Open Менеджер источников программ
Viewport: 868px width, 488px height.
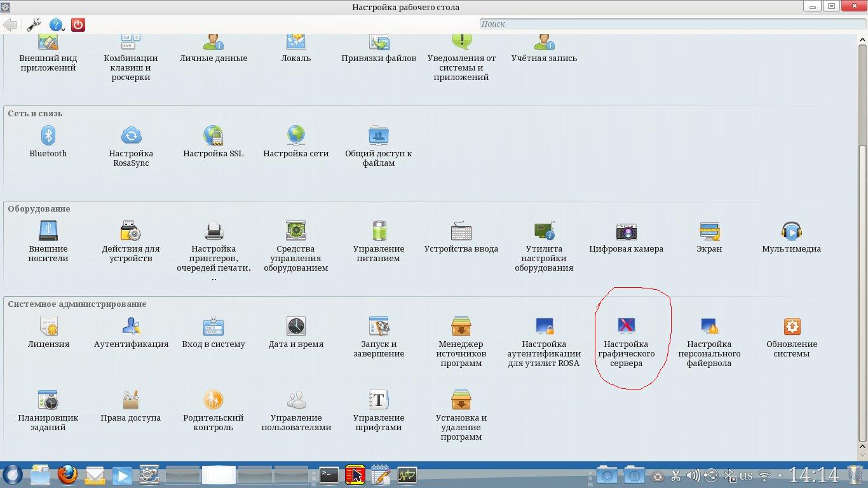click(461, 342)
